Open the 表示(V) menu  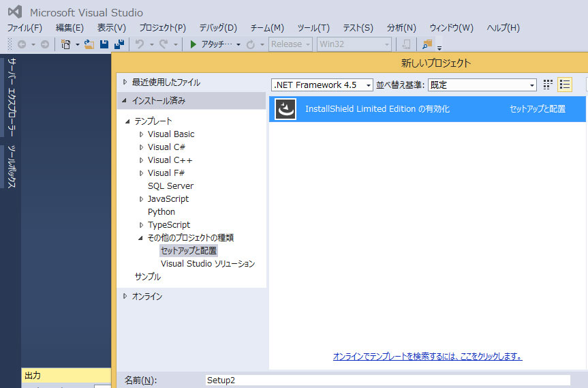(111, 28)
